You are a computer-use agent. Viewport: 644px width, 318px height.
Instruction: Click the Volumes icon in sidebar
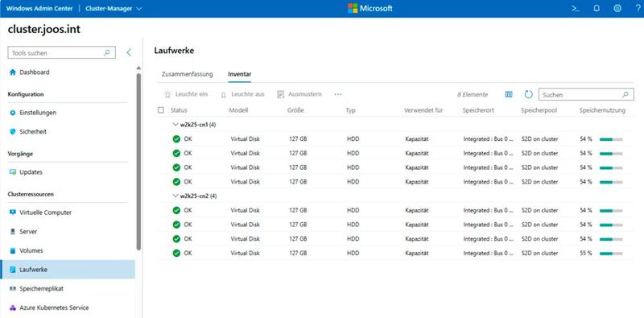pos(12,250)
